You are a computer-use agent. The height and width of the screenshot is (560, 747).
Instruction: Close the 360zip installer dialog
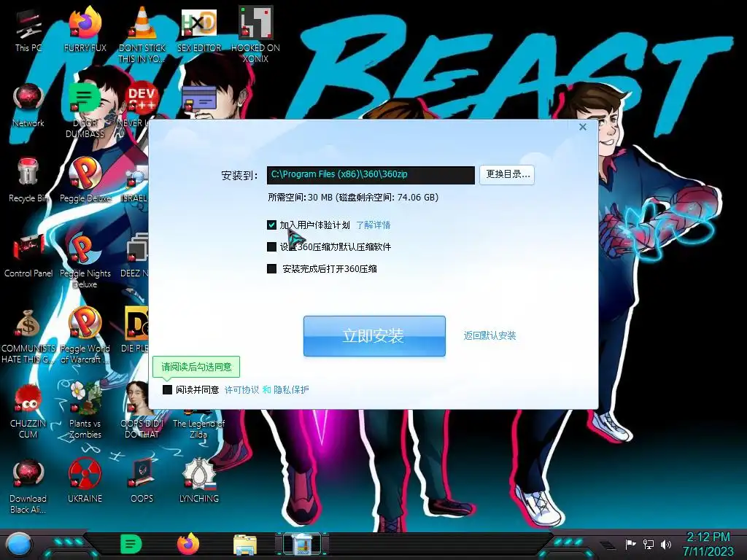click(583, 127)
